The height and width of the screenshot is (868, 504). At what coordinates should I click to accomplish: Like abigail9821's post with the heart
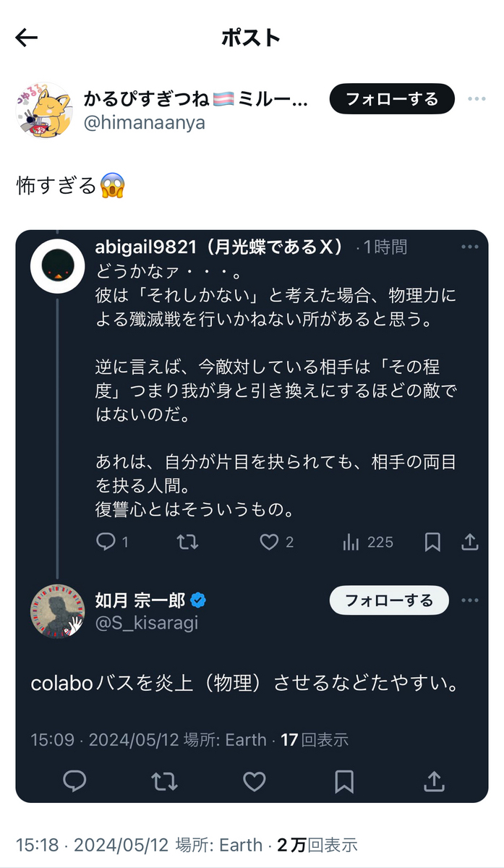(x=270, y=542)
